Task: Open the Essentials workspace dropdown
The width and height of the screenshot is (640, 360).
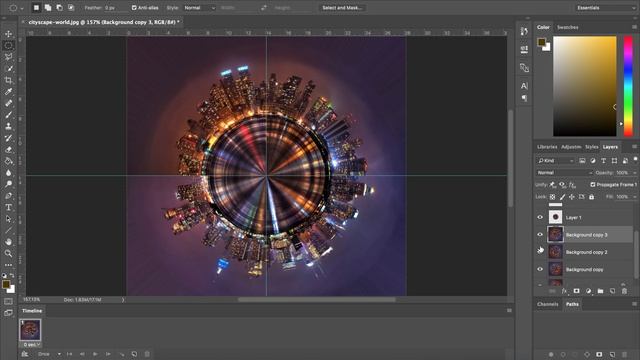Action: (606, 8)
